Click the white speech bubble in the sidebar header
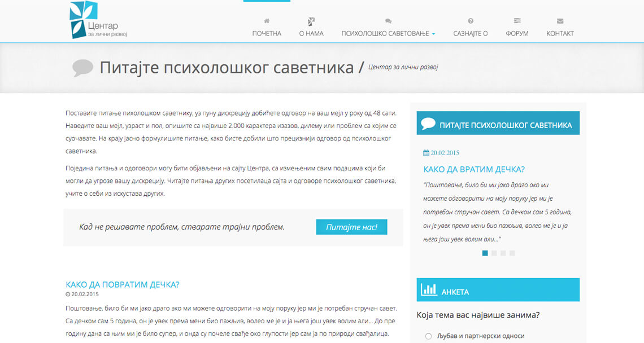This screenshot has height=343, width=644. (428, 124)
